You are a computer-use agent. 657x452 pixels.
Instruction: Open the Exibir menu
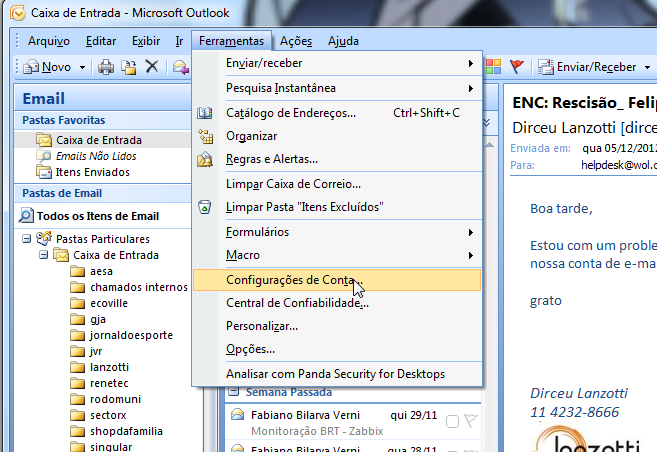(146, 41)
